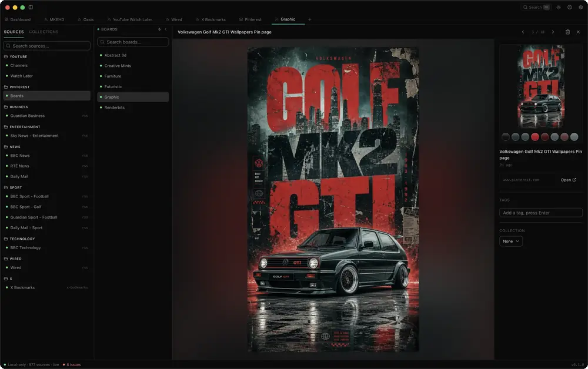Open the settings gear icon in the top bar

[x=580, y=7]
